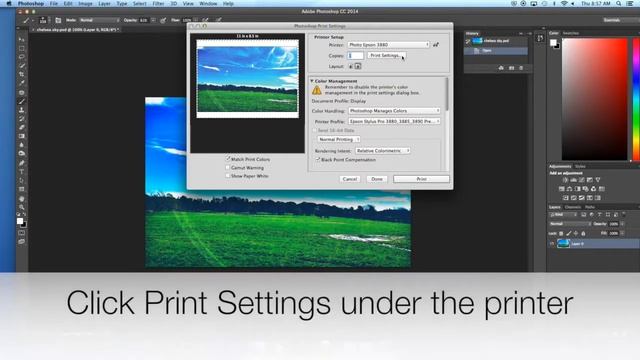Click the Change Screen Mode icon

pyautogui.click(x=22, y=242)
